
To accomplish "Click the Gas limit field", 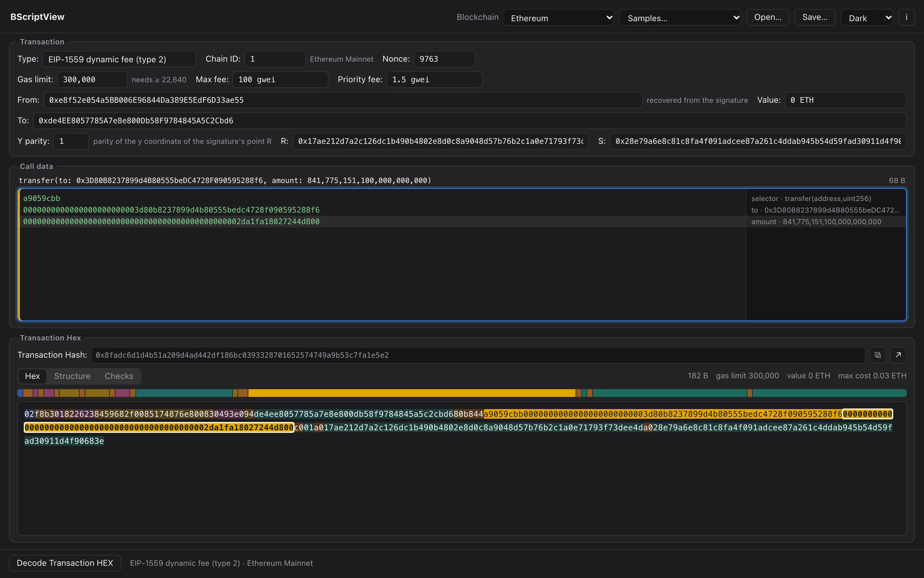I will [92, 80].
